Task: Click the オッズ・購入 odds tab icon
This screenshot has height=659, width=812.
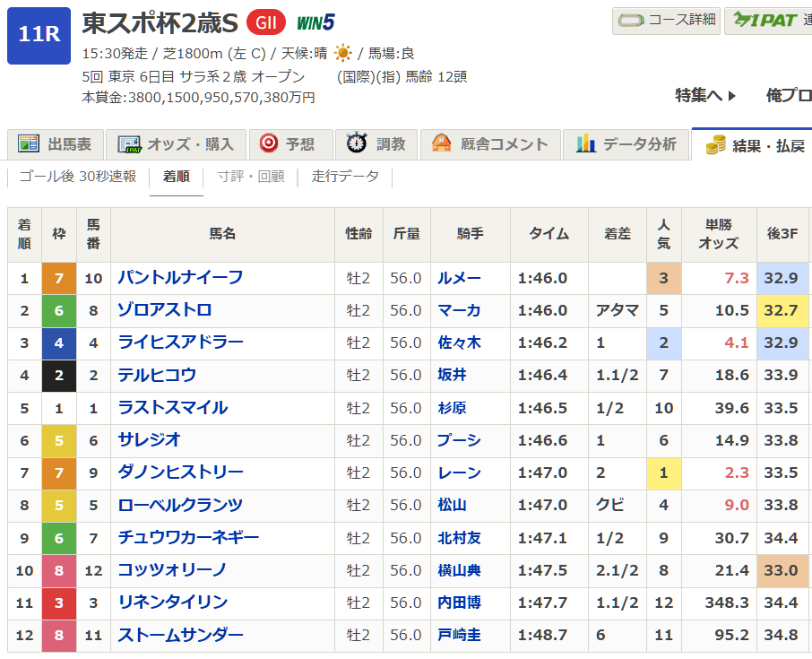Action: (x=131, y=143)
